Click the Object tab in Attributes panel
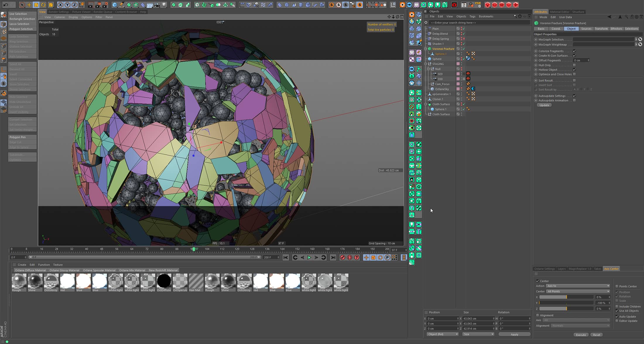 click(571, 28)
